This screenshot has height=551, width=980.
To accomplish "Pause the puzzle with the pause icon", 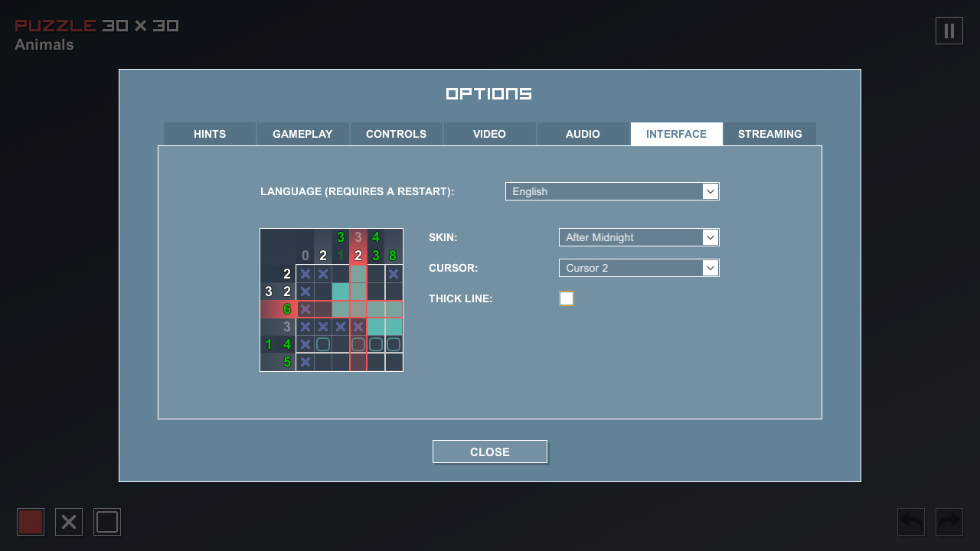I will coord(949,31).
